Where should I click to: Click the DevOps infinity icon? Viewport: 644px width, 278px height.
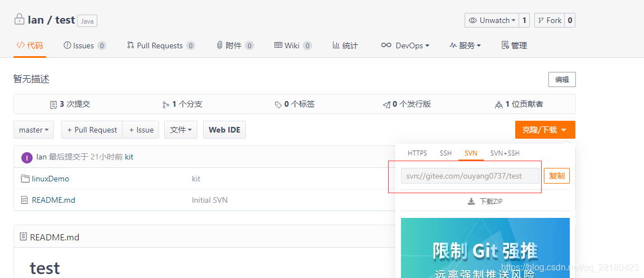point(386,45)
